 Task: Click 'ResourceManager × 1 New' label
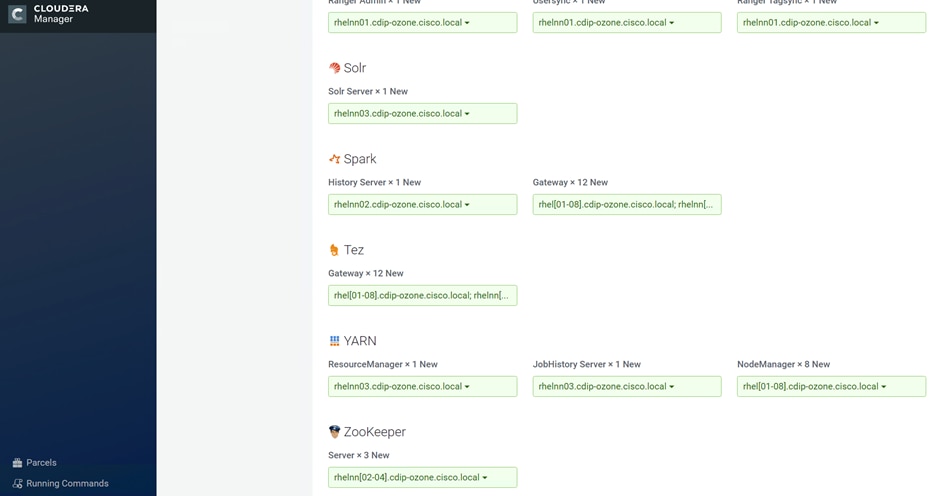click(382, 364)
